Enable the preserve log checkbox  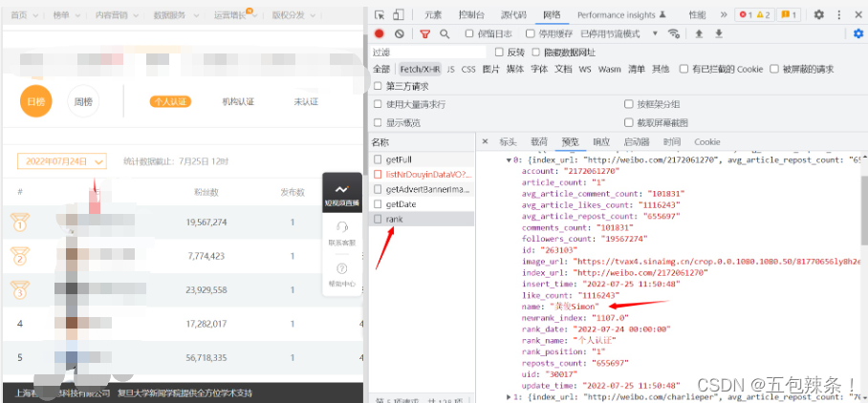[x=469, y=33]
